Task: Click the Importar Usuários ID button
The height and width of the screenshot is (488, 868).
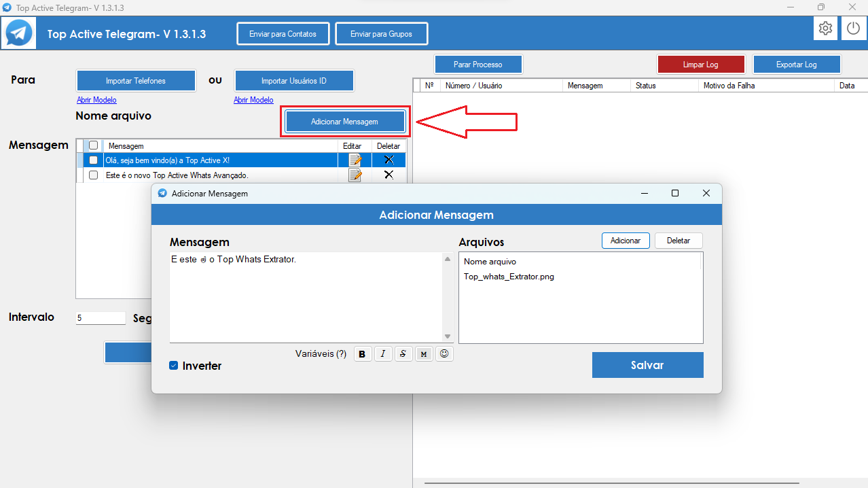Action: (294, 80)
